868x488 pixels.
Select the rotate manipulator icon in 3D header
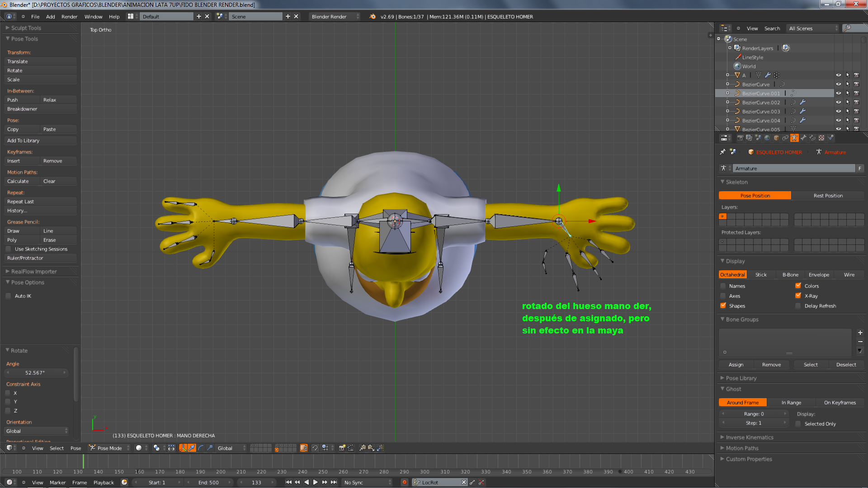201,448
